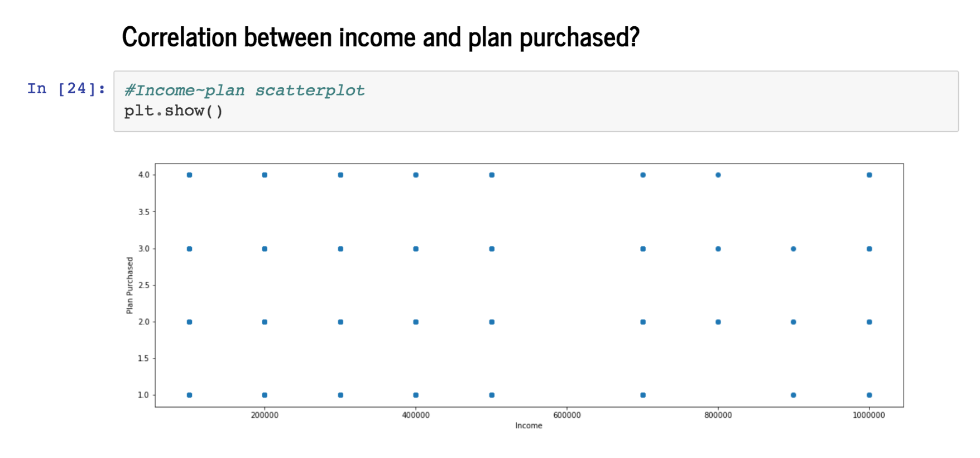The image size is (980, 458).
Task: Click the data point at income 500000, plan 2.0
Action: pos(492,322)
